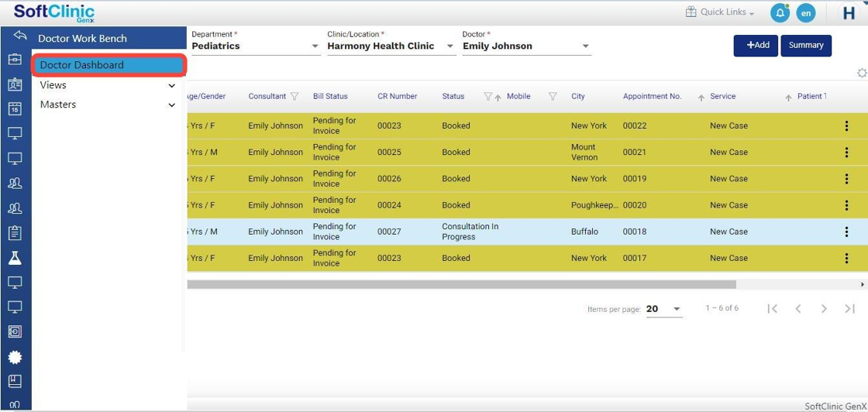
Task: Click the +Add button
Action: point(756,46)
